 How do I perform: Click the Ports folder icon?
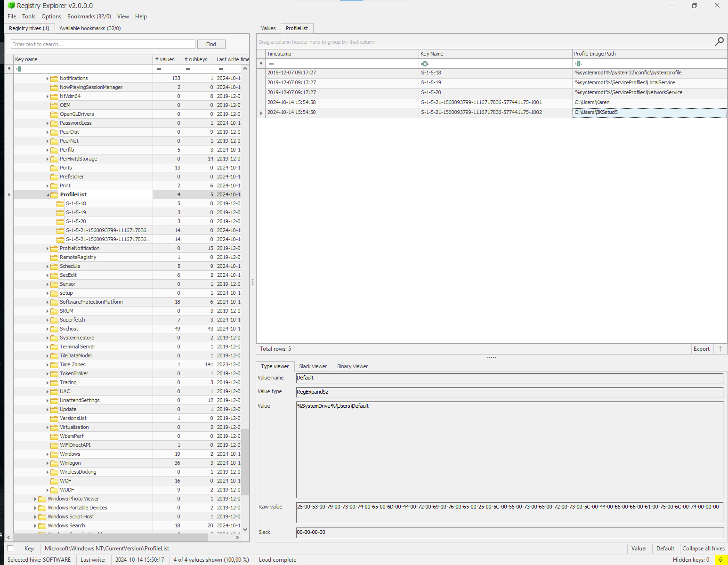54,168
